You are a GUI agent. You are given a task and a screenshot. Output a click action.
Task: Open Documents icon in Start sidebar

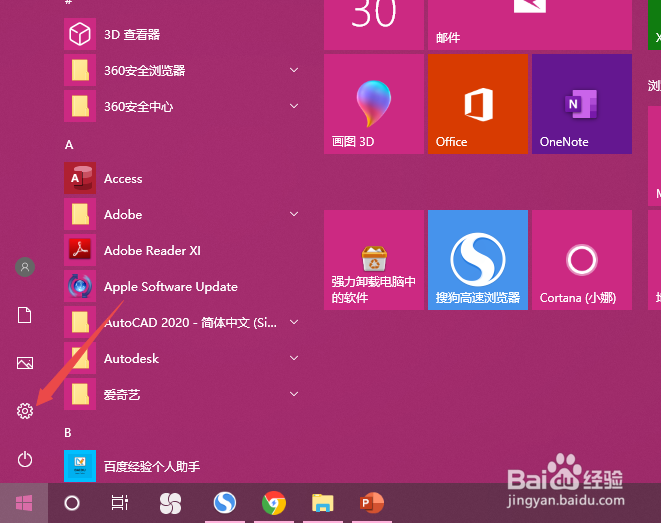[x=24, y=315]
